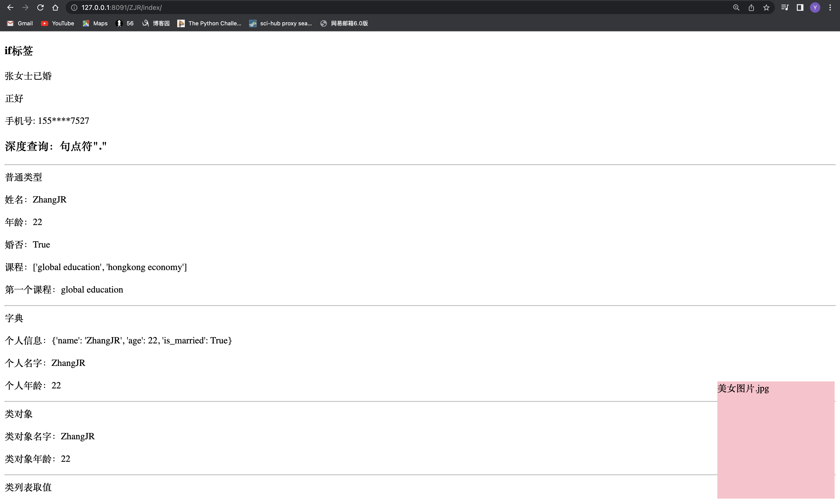The image size is (840, 504).
Task: Click the address bar URL 127.0.0.1:8091/ZJR/index/
Action: (x=122, y=8)
